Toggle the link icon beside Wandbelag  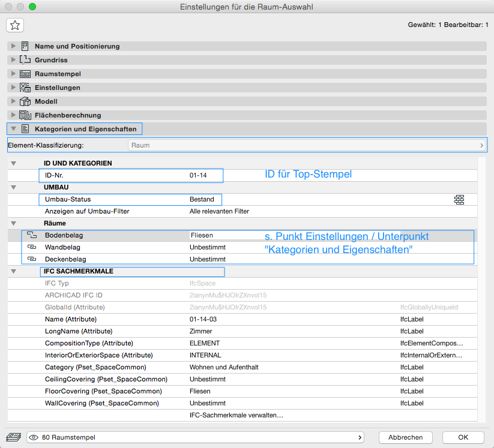point(32,247)
